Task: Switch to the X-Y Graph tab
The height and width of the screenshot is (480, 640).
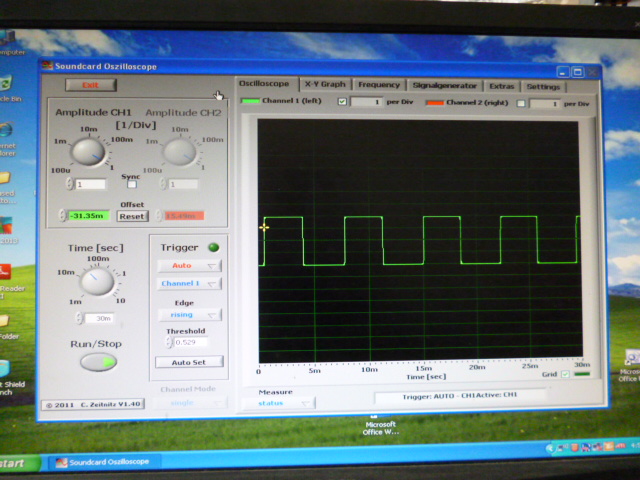Action: click(324, 85)
